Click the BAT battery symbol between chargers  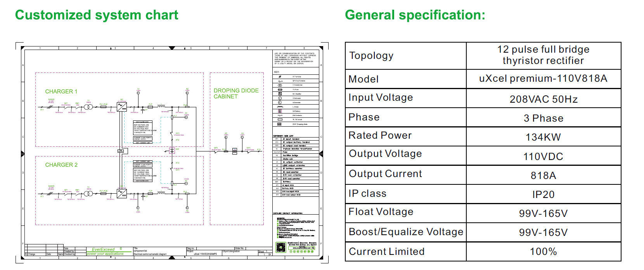click(x=172, y=150)
